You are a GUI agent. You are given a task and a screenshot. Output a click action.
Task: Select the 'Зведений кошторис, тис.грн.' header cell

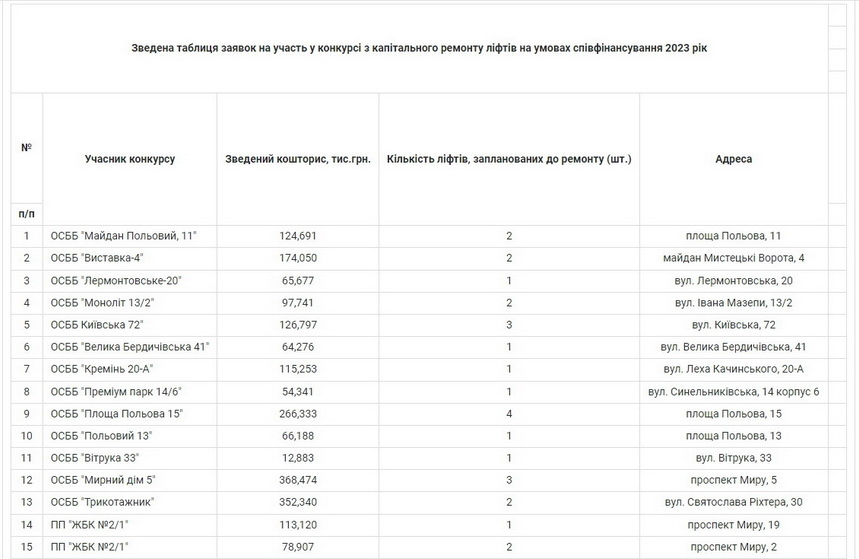[298, 159]
